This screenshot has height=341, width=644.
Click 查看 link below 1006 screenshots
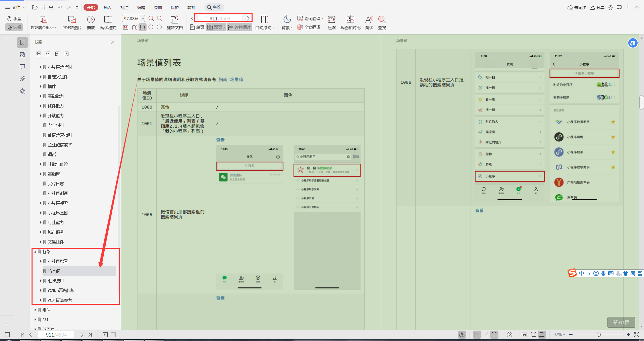[479, 210]
